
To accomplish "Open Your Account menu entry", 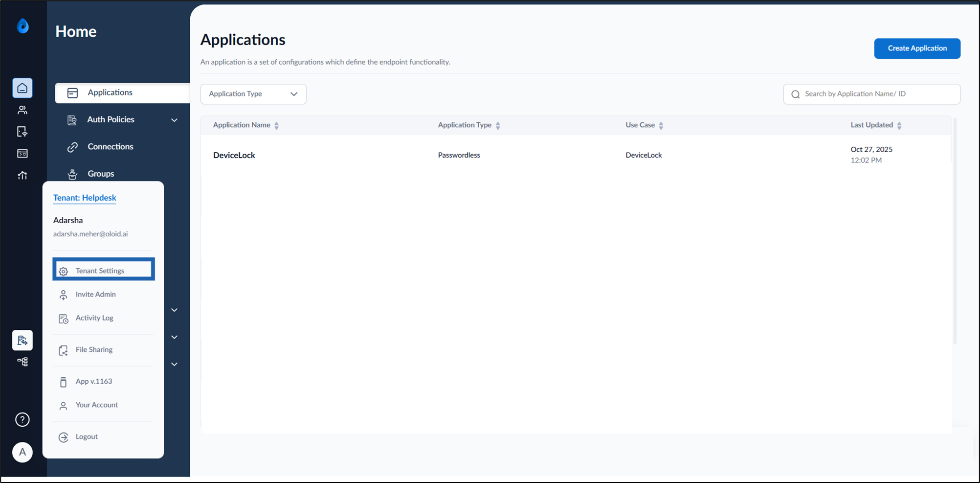I will pos(97,405).
